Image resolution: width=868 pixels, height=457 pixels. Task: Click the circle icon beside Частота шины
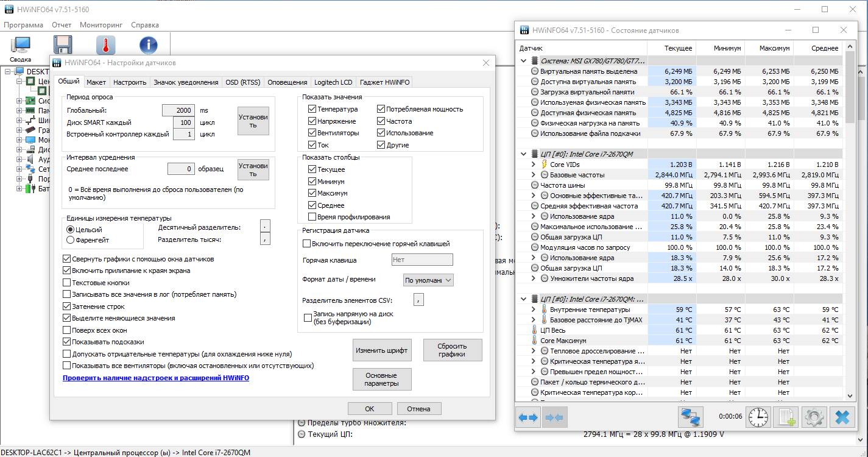tap(534, 185)
